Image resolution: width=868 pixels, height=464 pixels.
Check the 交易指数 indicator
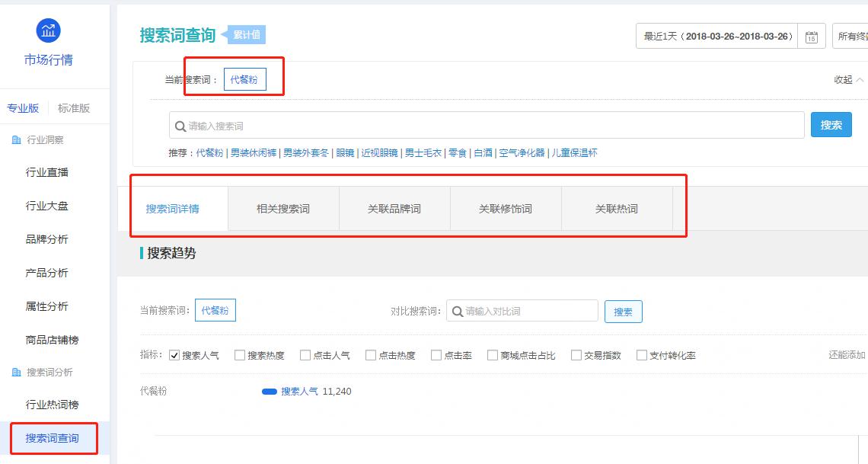pos(577,354)
